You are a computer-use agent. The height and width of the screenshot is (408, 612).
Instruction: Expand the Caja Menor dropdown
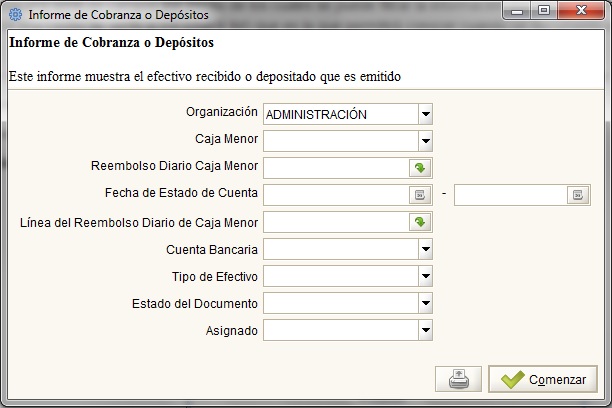(425, 141)
